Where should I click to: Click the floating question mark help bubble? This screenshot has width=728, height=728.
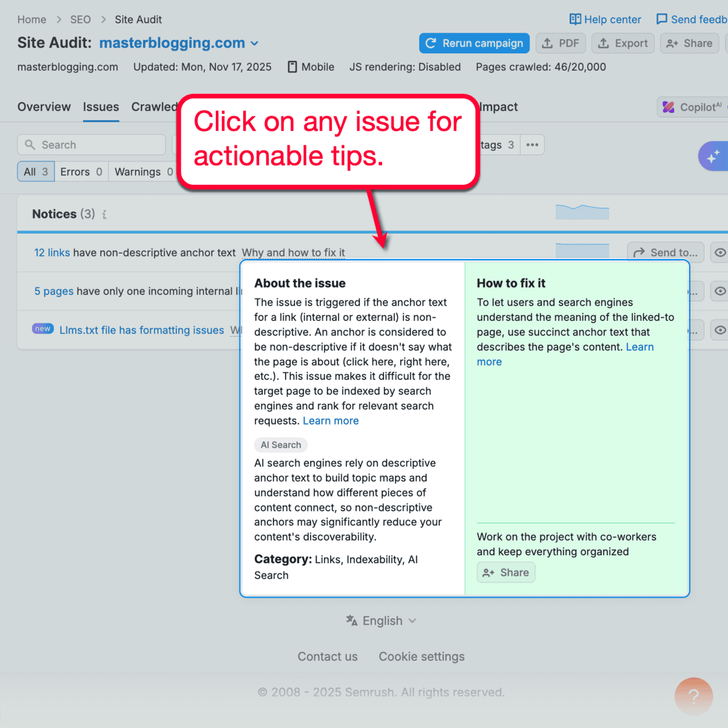(x=693, y=696)
